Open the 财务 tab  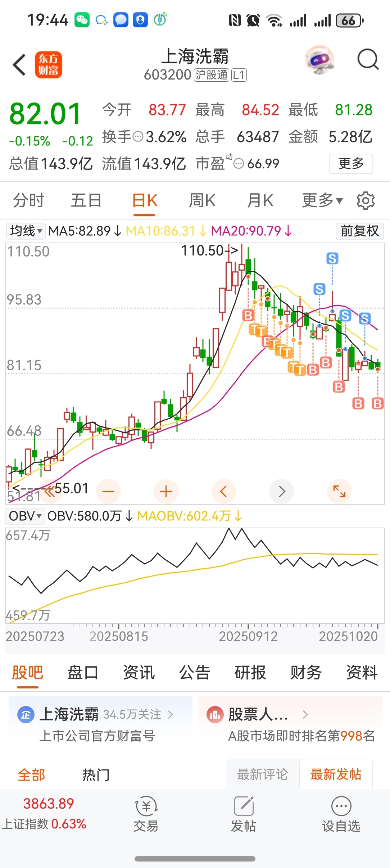pos(306,673)
